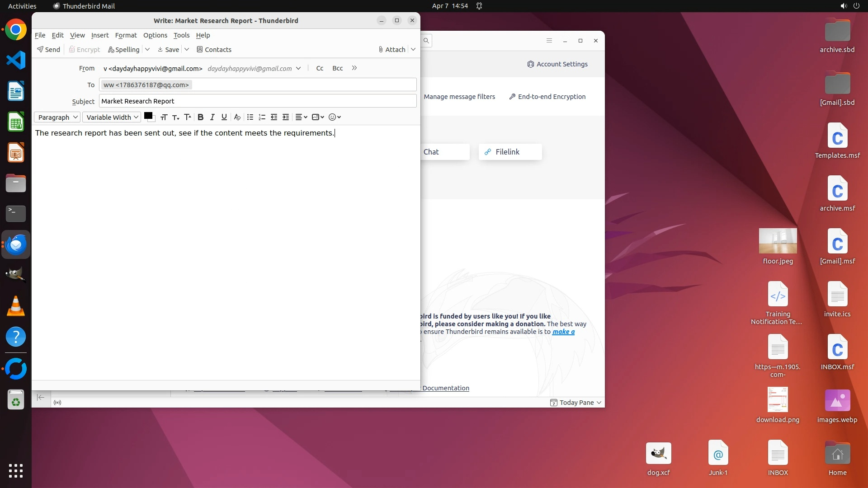Toggle italic text formatting
The image size is (868, 488).
click(x=212, y=117)
